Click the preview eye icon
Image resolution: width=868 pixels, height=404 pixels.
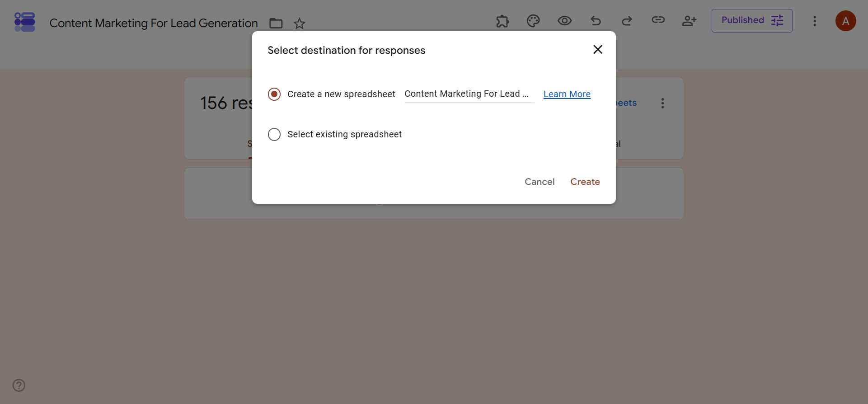click(564, 21)
